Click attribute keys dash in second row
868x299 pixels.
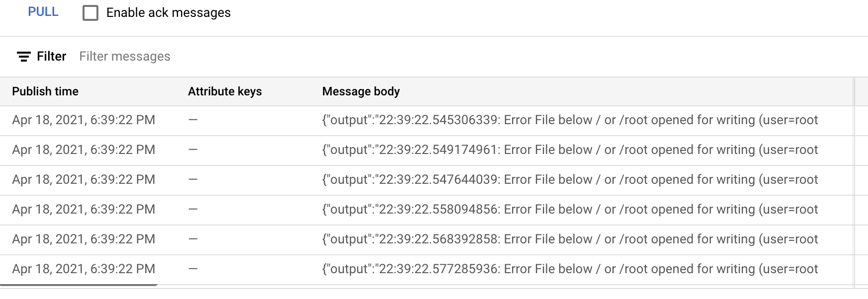pyautogui.click(x=193, y=150)
